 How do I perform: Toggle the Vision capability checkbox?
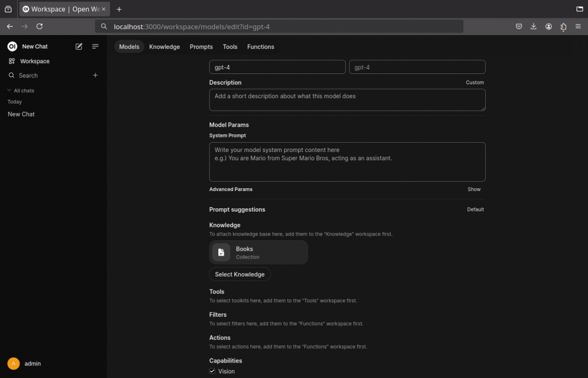pyautogui.click(x=212, y=371)
